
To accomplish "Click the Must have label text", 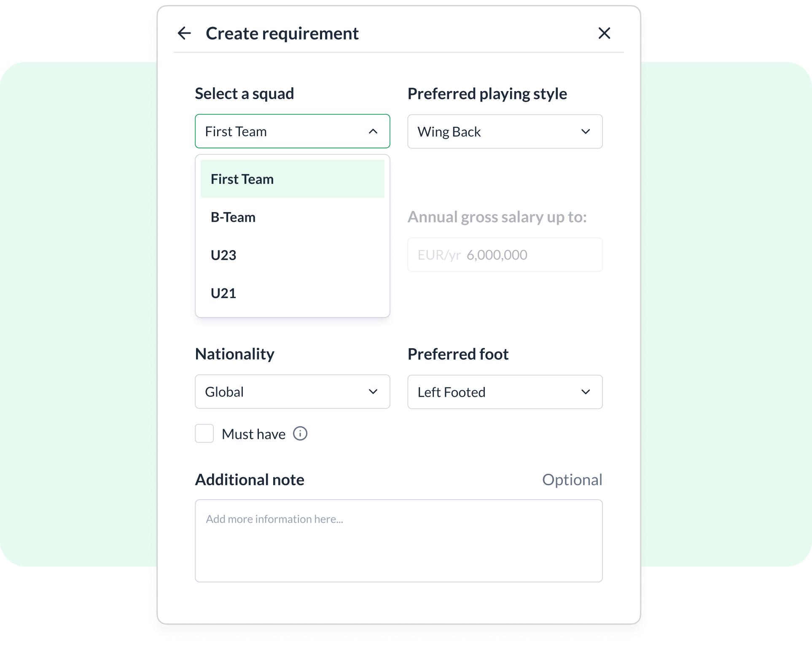I will coord(253,434).
